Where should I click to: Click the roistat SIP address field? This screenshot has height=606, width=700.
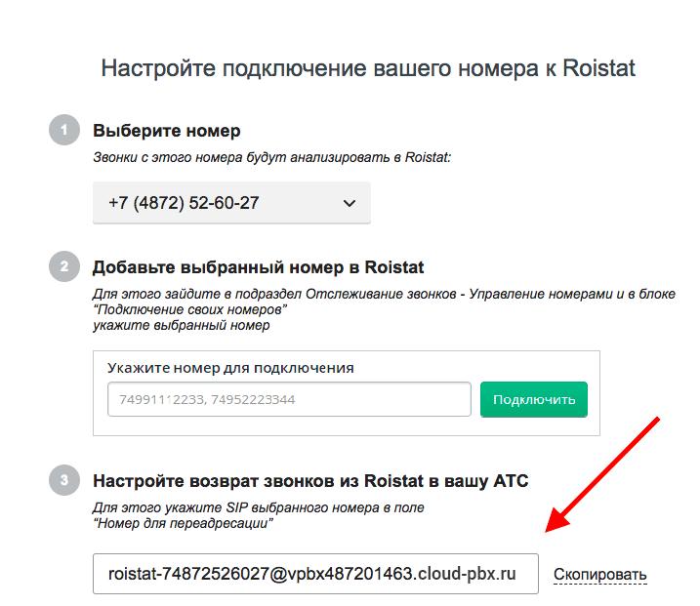(315, 575)
